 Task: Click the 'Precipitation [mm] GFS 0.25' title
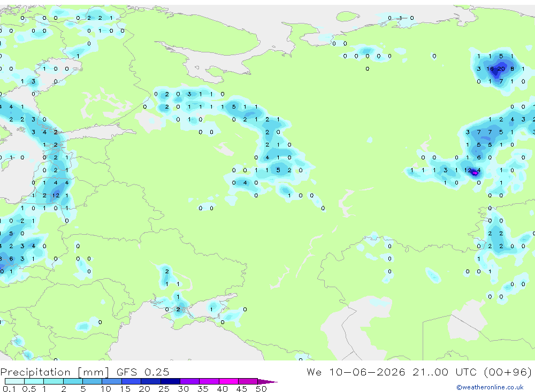click(x=85, y=372)
